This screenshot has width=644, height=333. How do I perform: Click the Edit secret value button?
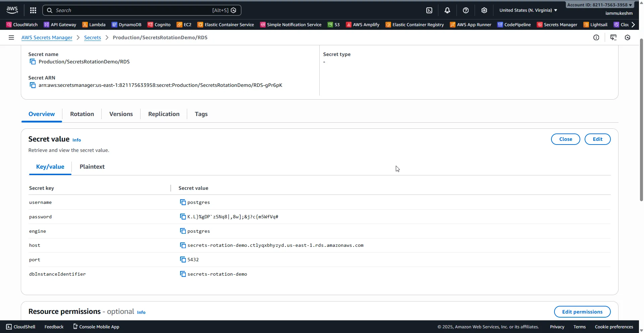(x=597, y=139)
